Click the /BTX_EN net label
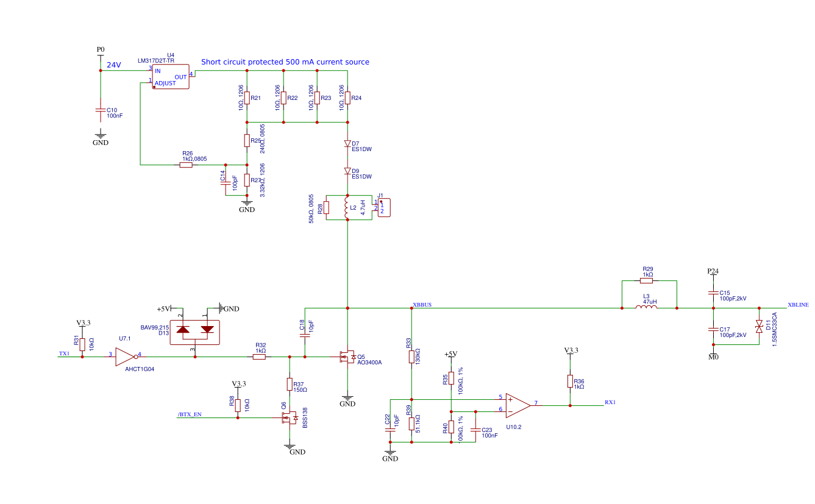Screen dimensions: 815x504 tap(190, 414)
